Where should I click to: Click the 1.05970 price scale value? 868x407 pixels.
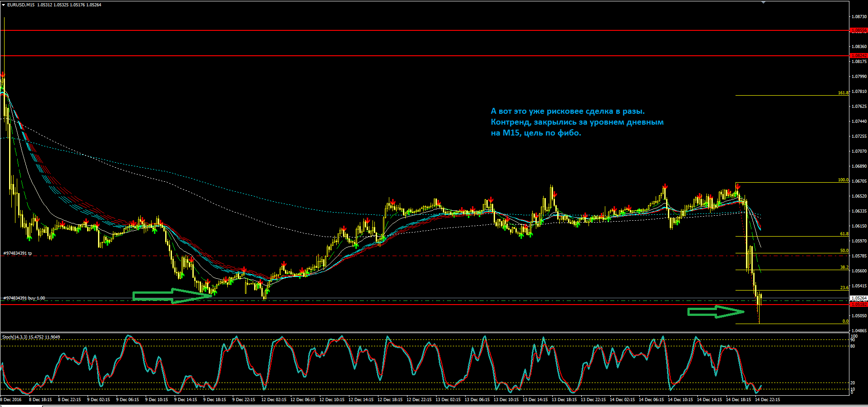pos(859,241)
